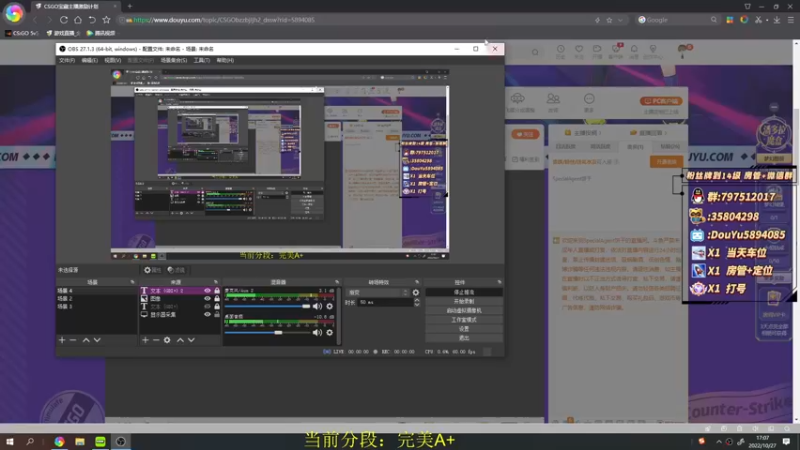The image size is (800, 450).
Task: Open transition properties gear icon
Action: coord(416,292)
